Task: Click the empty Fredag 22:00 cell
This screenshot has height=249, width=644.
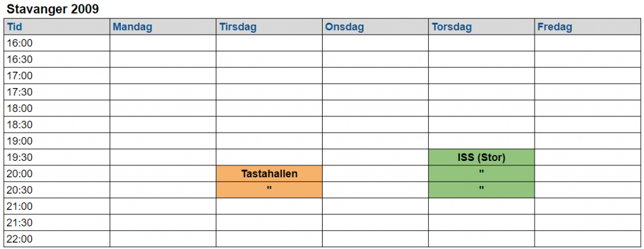Action: [588, 239]
